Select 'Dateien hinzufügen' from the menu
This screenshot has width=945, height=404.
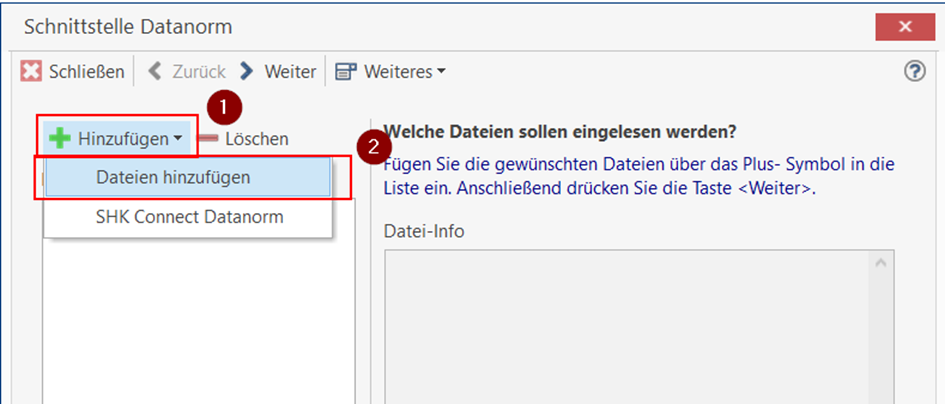point(173,177)
